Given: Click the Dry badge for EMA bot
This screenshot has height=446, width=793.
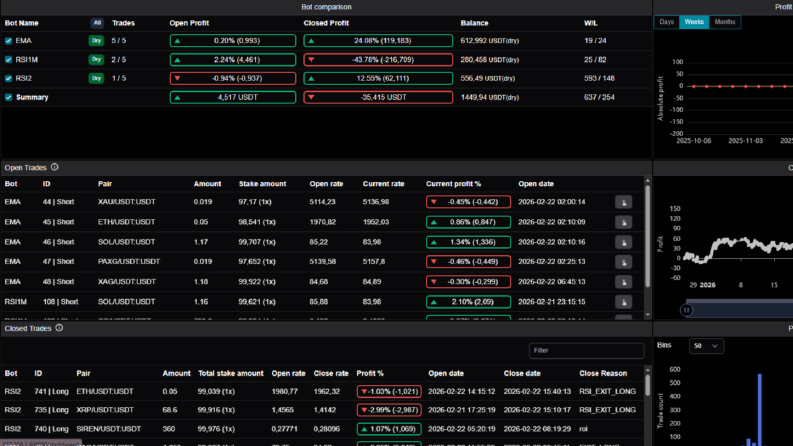Looking at the screenshot, I should [96, 40].
